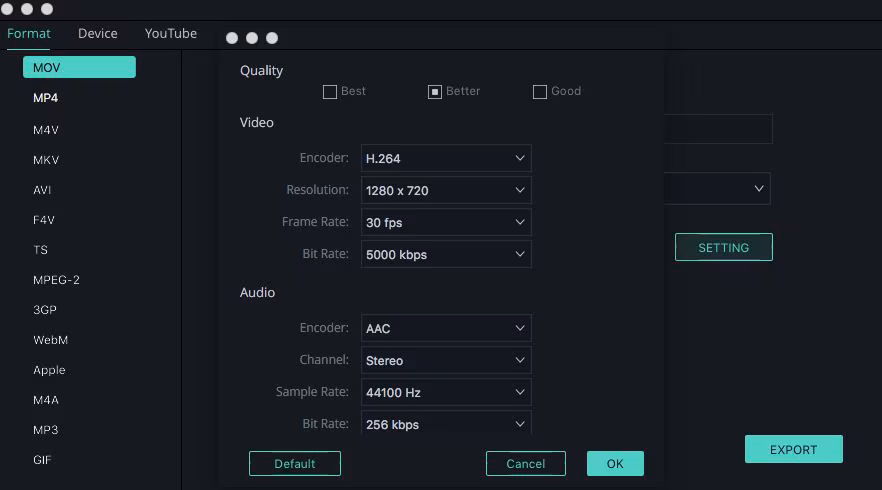
Task: Check the Best quality checkbox
Action: point(330,92)
